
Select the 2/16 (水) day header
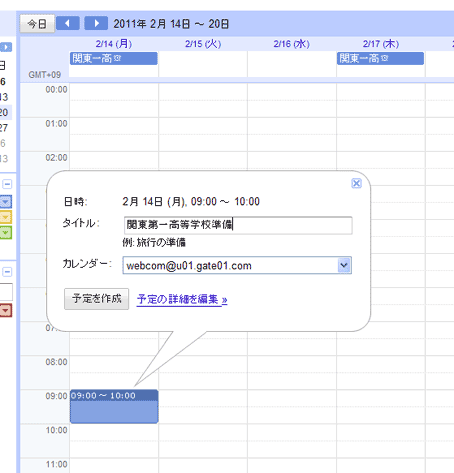click(x=292, y=44)
